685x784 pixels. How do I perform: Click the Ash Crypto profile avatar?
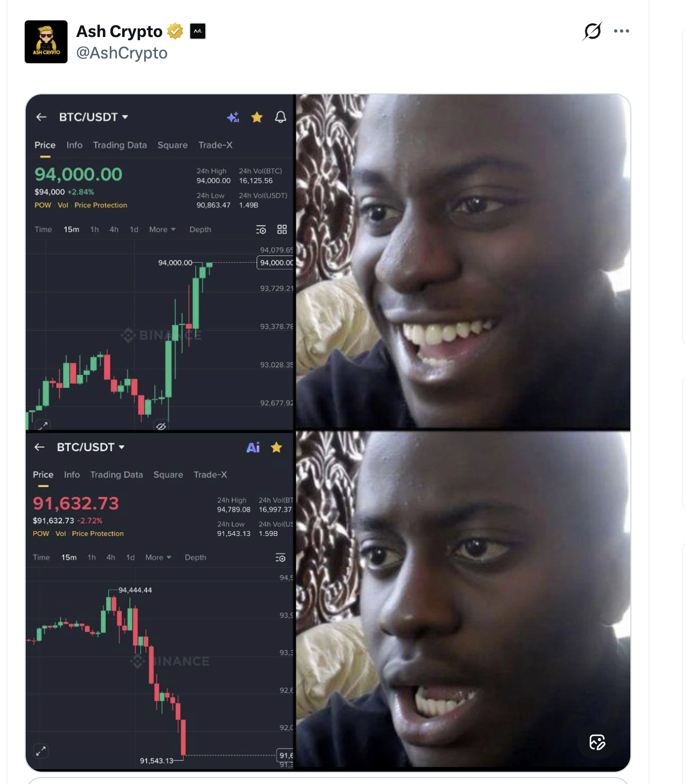pyautogui.click(x=46, y=42)
